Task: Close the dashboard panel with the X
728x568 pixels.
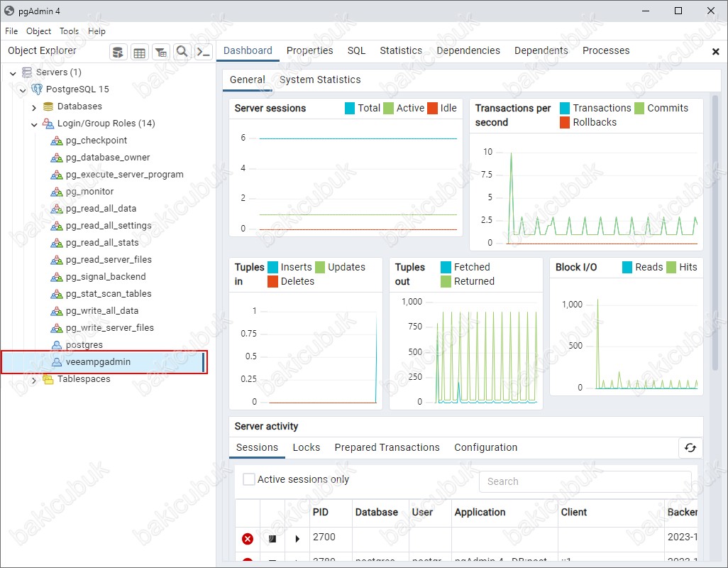Action: point(715,52)
